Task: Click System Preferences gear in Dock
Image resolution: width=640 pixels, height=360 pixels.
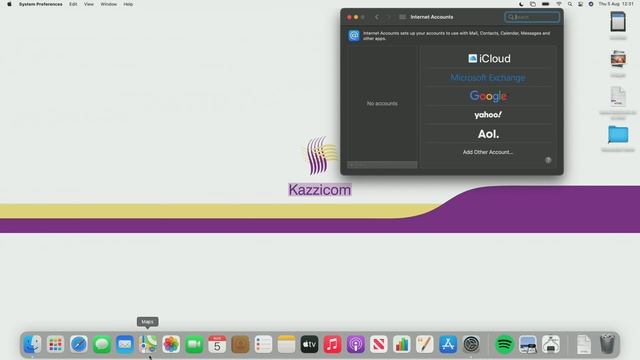Action: (x=471, y=344)
